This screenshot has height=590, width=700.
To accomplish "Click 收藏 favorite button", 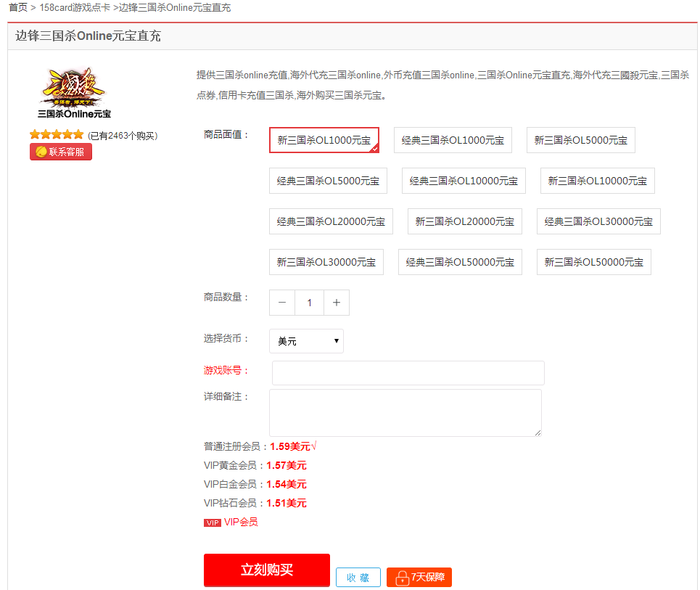I will click(x=358, y=578).
